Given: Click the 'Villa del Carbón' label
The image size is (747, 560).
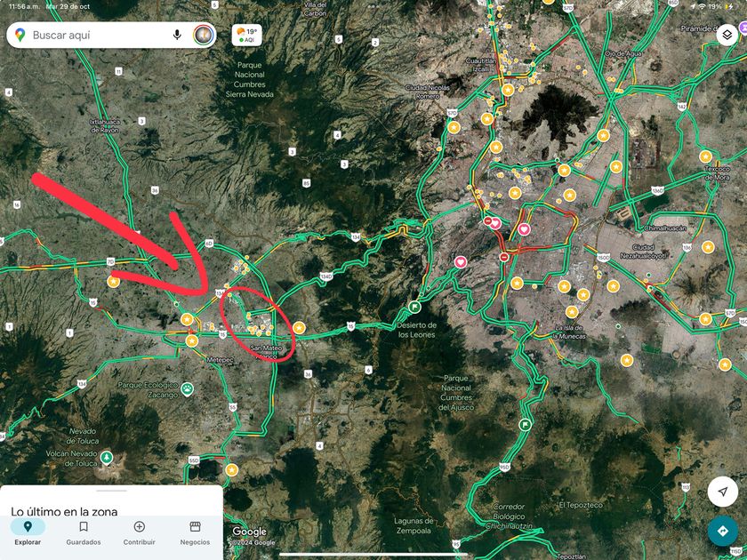Looking at the screenshot, I should [316, 9].
